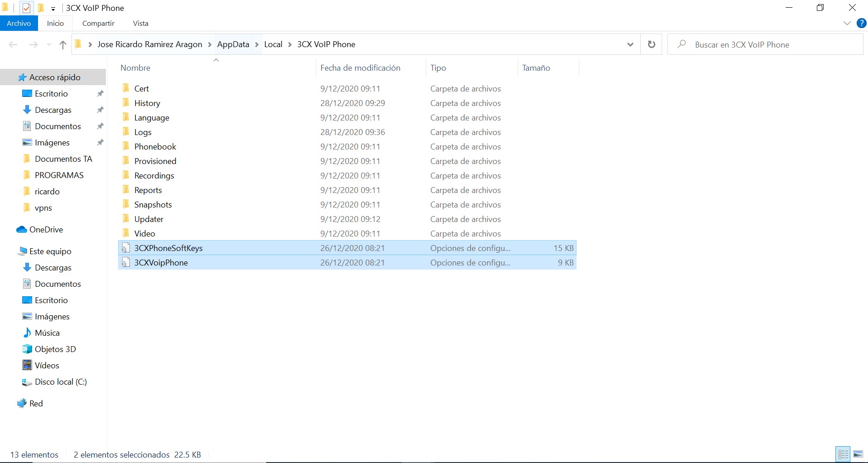Image resolution: width=868 pixels, height=463 pixels.
Task: Click the 28/12/2020 09:36 date of Logs
Action: point(353,132)
